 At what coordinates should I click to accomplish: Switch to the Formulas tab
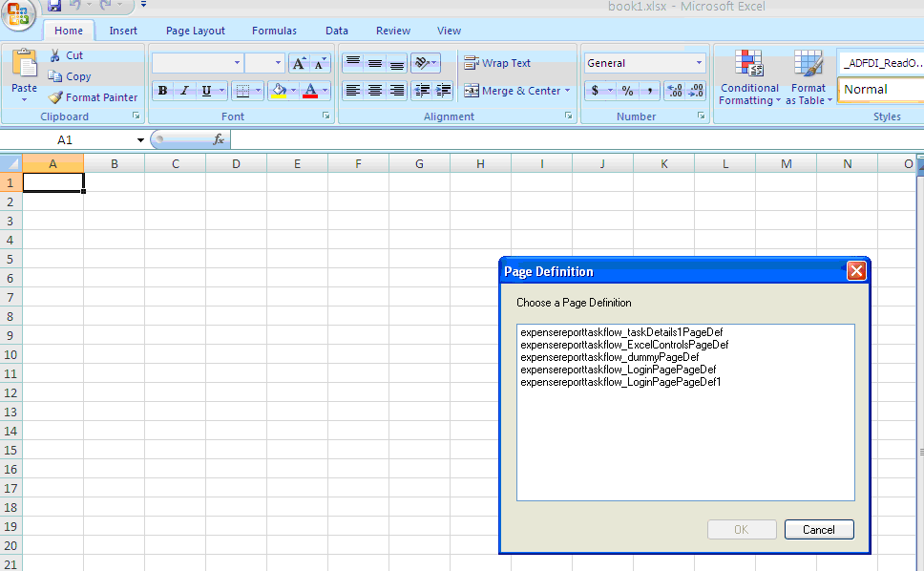click(274, 31)
